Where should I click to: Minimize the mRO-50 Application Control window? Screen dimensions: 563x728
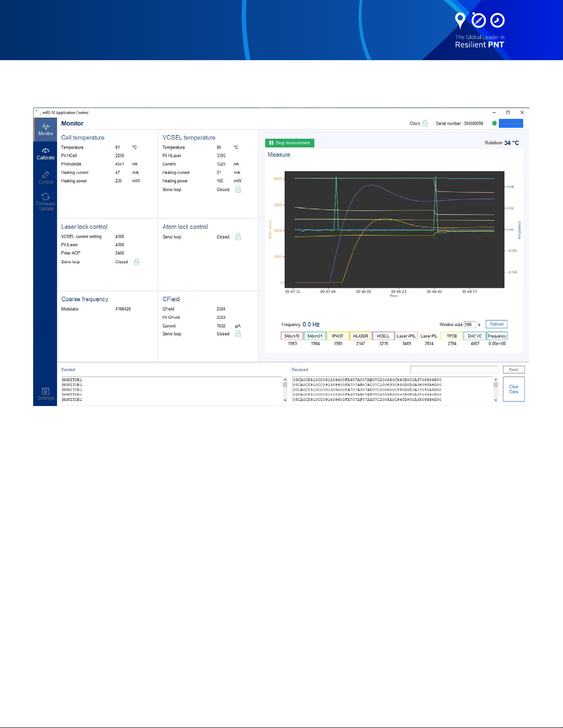[x=494, y=112]
